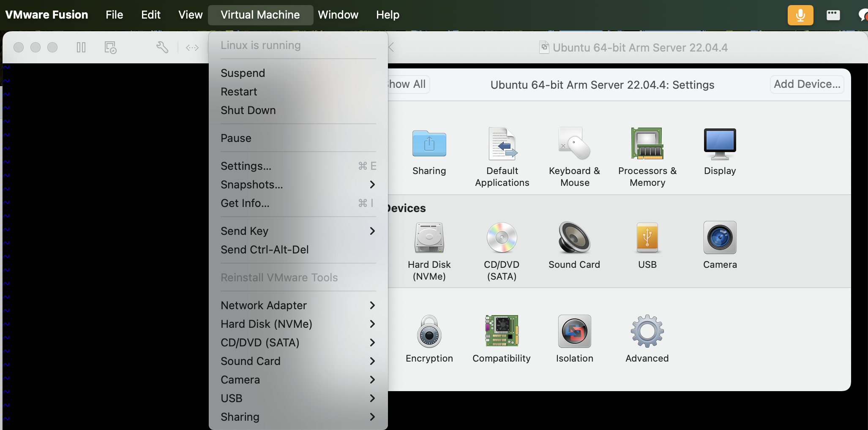This screenshot has height=430, width=868.
Task: Open Advanced gear settings
Action: tap(647, 331)
